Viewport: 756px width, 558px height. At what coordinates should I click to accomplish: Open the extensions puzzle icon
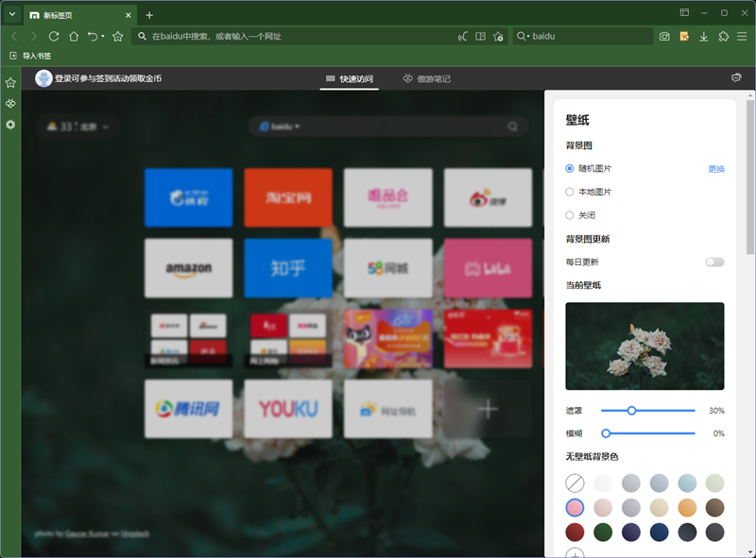point(723,36)
